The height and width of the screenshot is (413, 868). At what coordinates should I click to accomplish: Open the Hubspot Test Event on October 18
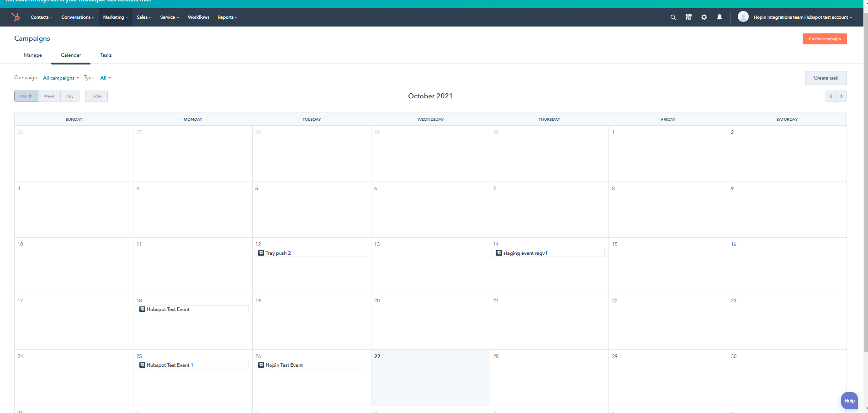pyautogui.click(x=192, y=309)
